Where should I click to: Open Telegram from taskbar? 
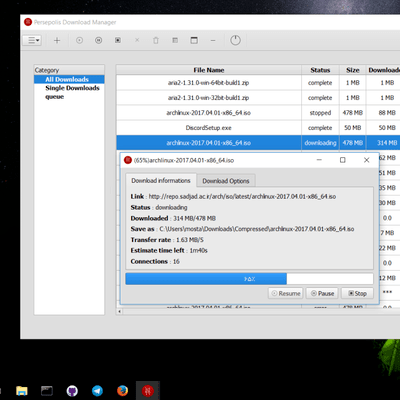coord(97,391)
